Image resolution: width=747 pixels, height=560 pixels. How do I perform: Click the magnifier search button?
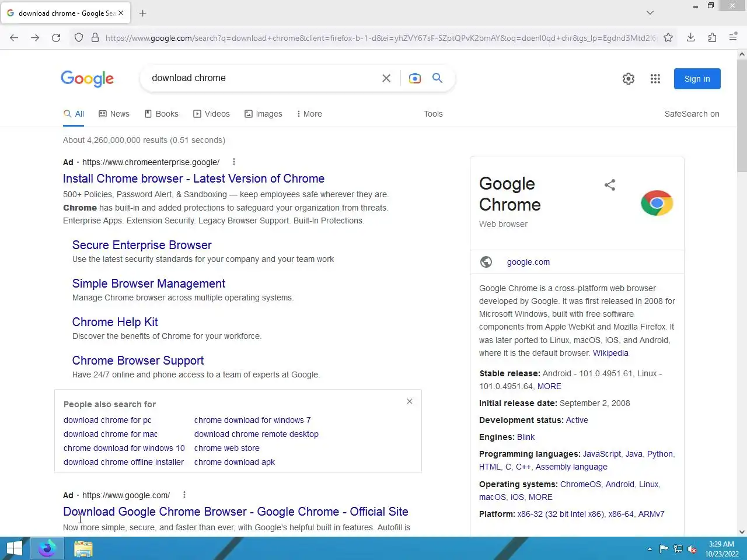(x=437, y=78)
